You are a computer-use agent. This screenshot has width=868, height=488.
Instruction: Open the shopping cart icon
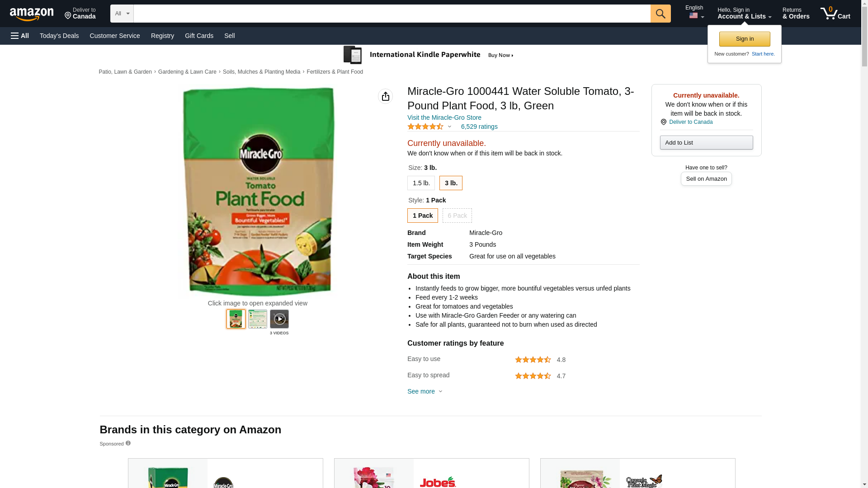[835, 14]
